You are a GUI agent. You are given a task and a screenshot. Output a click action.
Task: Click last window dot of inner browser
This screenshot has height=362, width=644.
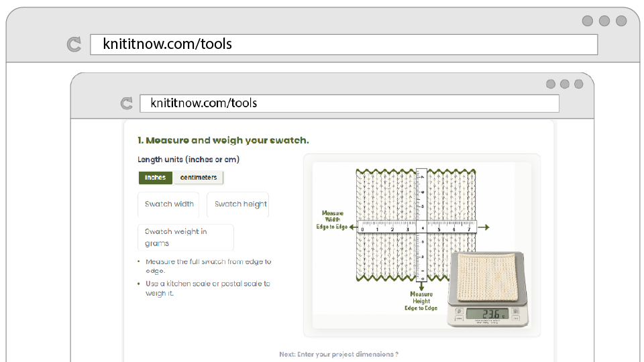tap(579, 84)
